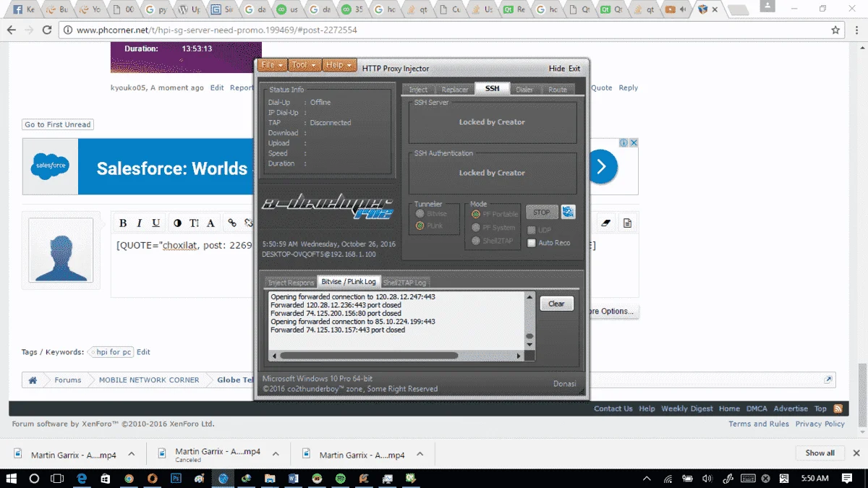The height and width of the screenshot is (488, 868).
Task: Click the Go to First Unread button
Action: pos(58,124)
